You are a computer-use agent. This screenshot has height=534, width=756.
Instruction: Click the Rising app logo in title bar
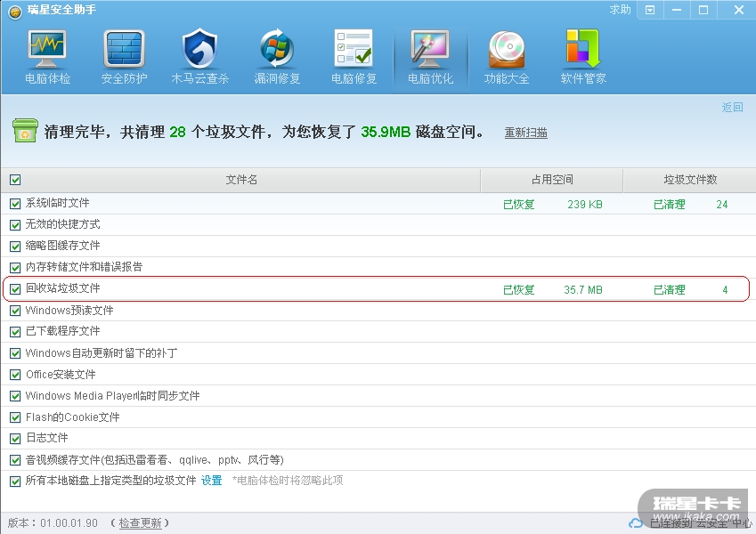pos(15,12)
